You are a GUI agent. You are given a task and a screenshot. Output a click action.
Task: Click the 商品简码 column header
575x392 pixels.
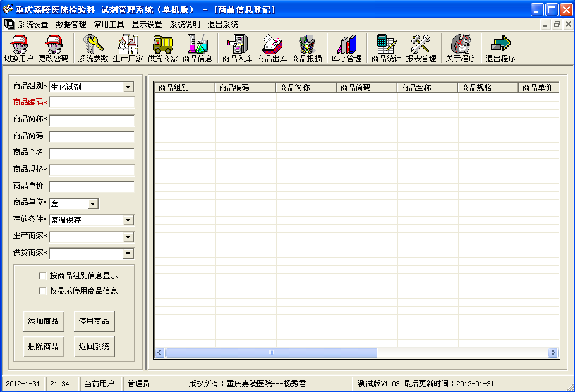point(367,88)
